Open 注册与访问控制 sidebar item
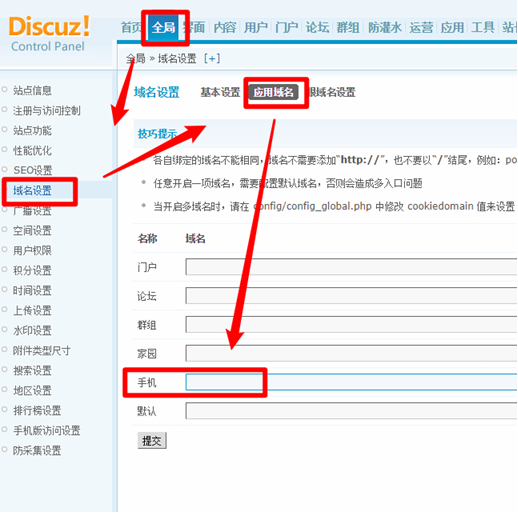This screenshot has width=518, height=513. pyautogui.click(x=47, y=110)
